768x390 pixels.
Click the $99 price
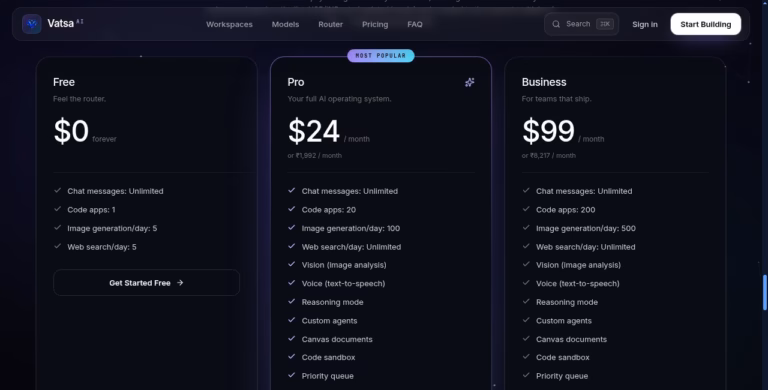(548, 131)
